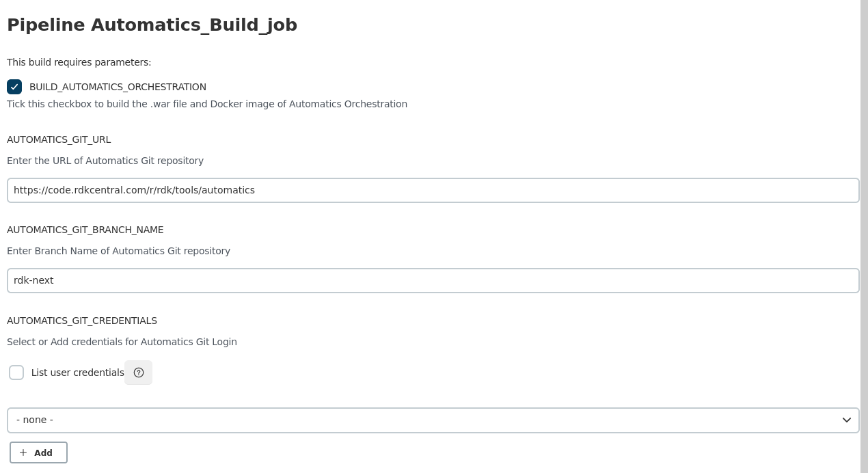Select the Pipeline Automatics_Build_job heading
Screen dimensions: 868x473
tap(152, 25)
